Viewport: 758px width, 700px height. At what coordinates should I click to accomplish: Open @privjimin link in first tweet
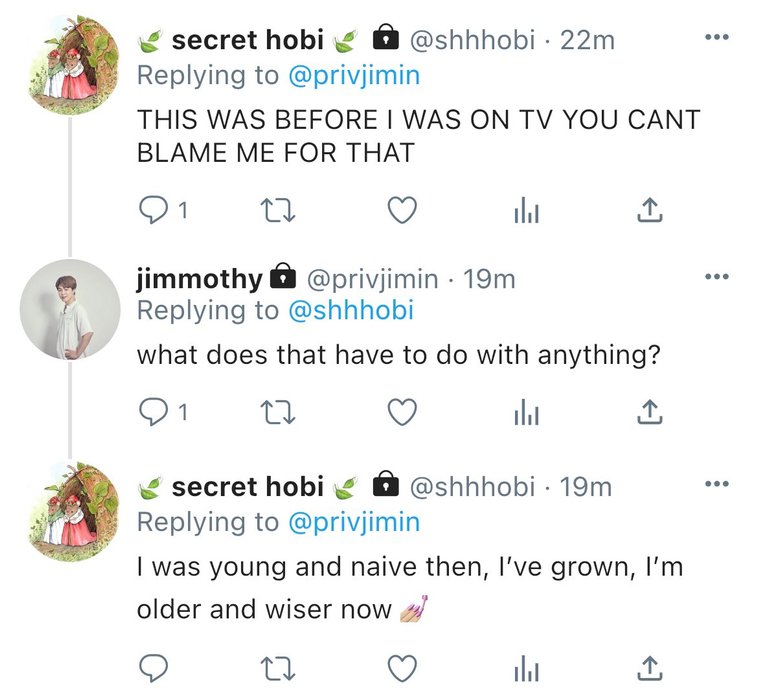[353, 75]
